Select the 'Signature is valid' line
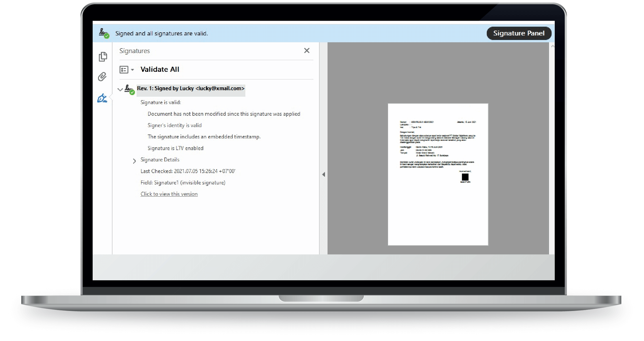 [161, 102]
